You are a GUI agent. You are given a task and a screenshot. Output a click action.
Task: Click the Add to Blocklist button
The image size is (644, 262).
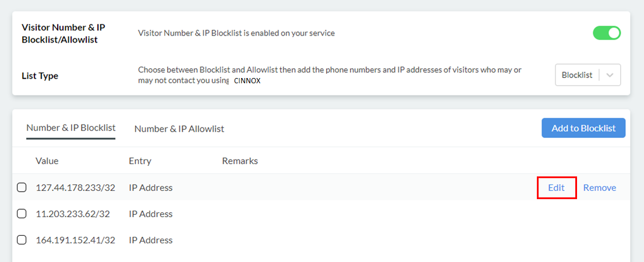coord(583,128)
